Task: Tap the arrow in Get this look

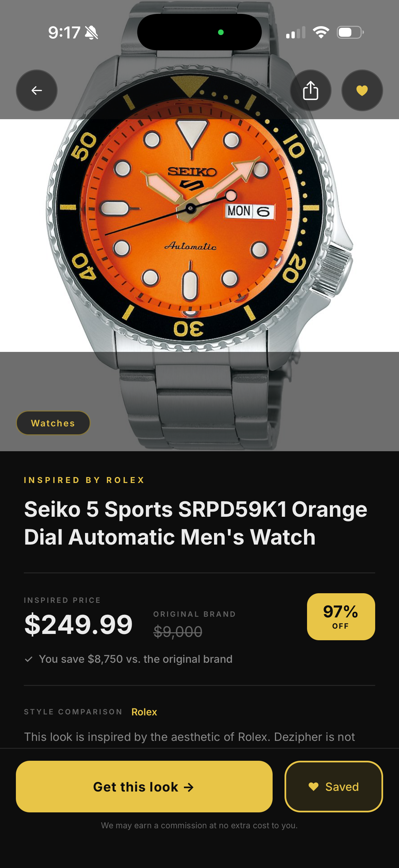Action: (x=189, y=787)
